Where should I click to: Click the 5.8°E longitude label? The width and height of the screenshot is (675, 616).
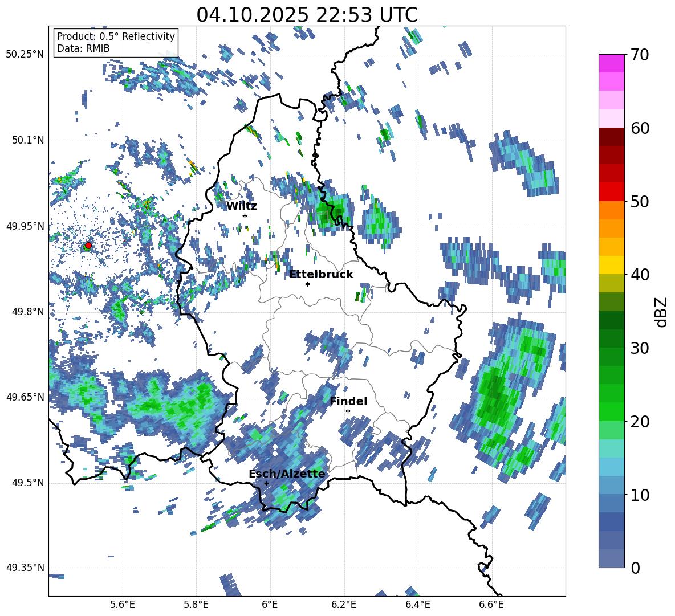tap(196, 605)
